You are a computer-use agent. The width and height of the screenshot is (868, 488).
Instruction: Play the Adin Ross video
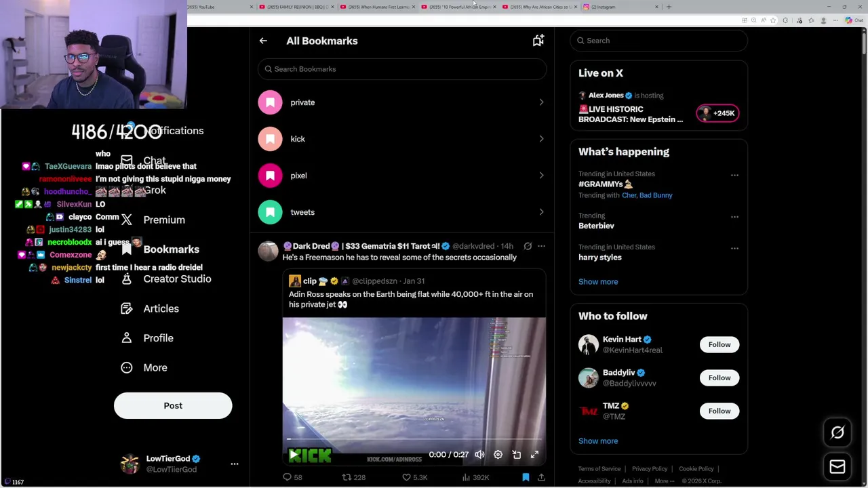point(293,455)
